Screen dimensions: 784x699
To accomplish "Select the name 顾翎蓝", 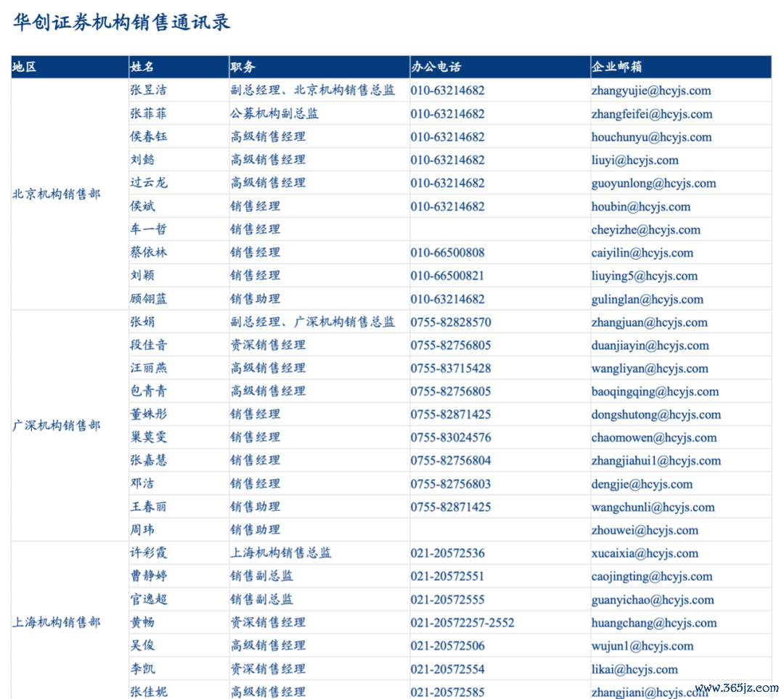I will point(149,298).
